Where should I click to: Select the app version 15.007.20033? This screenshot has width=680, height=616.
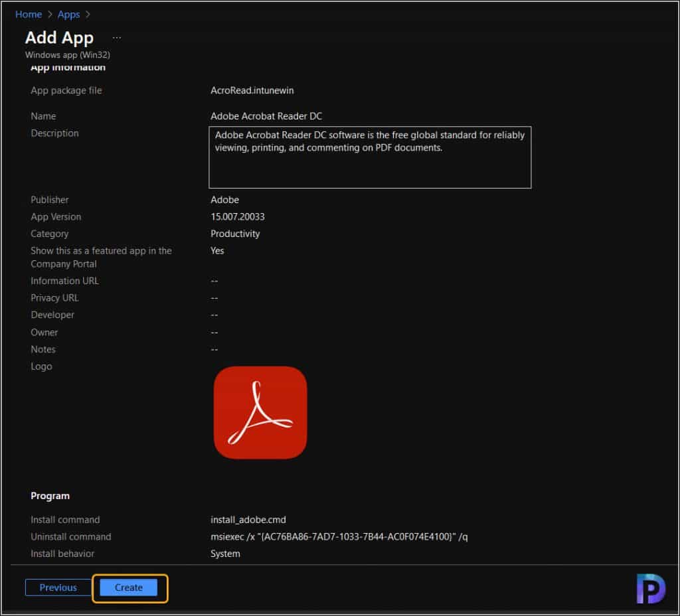[238, 217]
